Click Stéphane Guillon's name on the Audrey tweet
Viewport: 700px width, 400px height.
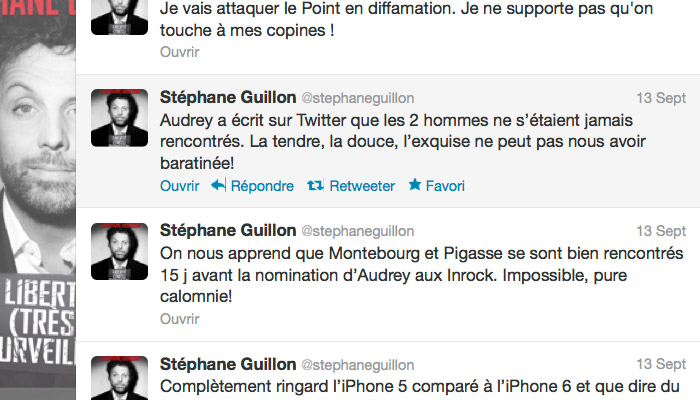[x=228, y=98]
